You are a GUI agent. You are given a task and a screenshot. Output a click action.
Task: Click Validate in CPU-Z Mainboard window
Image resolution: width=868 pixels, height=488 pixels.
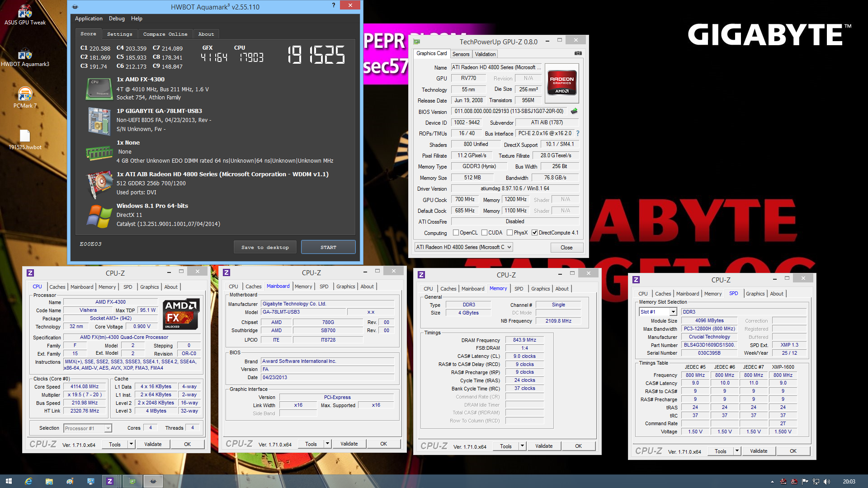349,444
